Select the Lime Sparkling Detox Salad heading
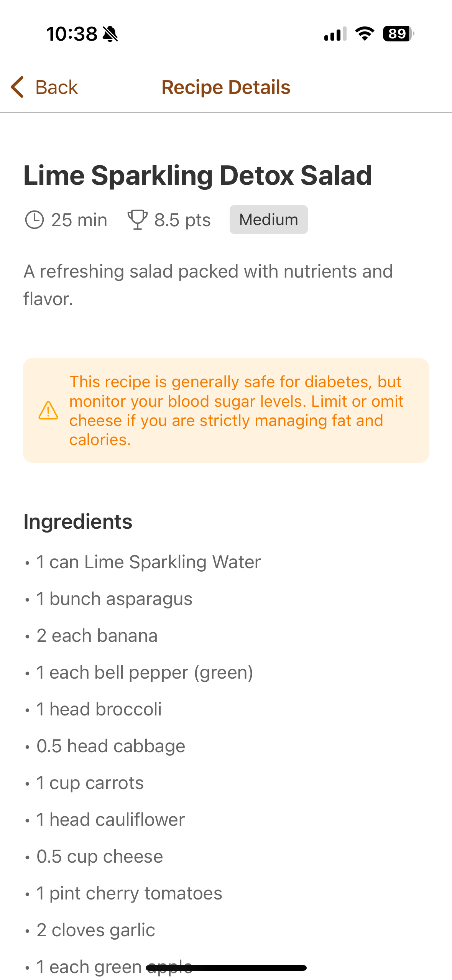The height and width of the screenshot is (980, 452). pos(198,176)
